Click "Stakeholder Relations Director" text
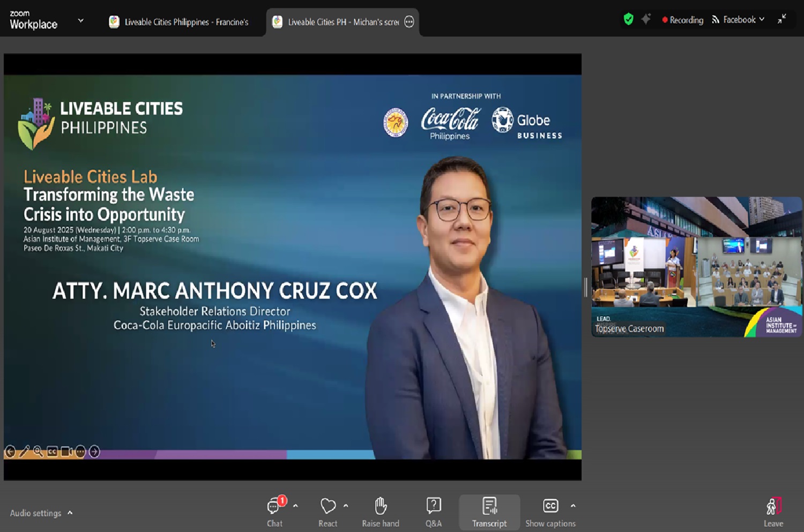 pyautogui.click(x=215, y=311)
